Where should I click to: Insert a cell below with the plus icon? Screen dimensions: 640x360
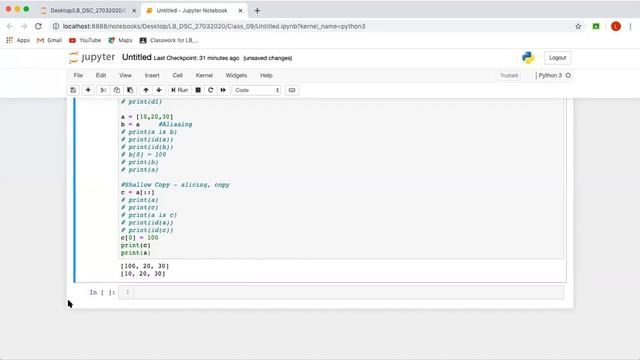point(88,90)
